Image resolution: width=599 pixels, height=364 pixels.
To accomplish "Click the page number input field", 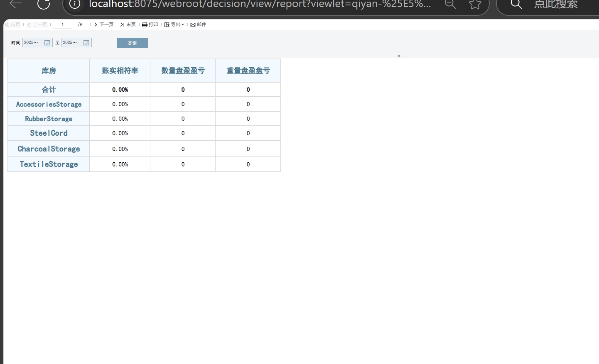I will tap(63, 24).
